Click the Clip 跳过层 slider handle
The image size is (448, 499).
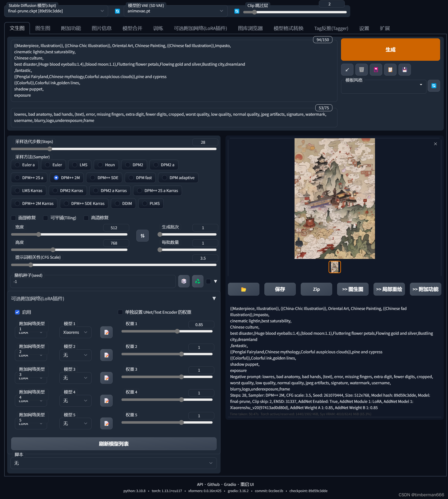click(x=254, y=12)
